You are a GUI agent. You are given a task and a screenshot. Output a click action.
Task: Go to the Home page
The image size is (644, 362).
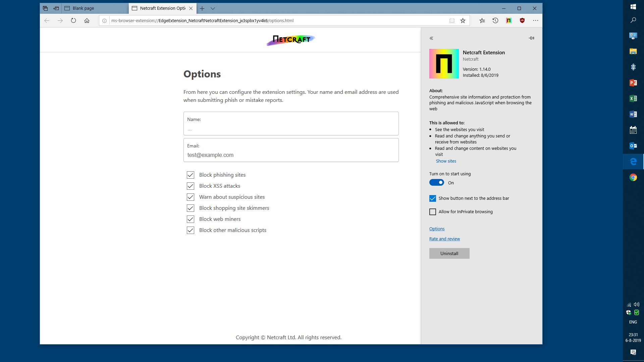point(87,20)
